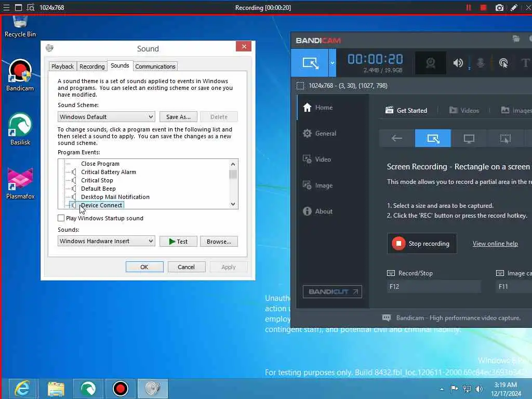Click the Browse... button in Sound dialog

(219, 242)
